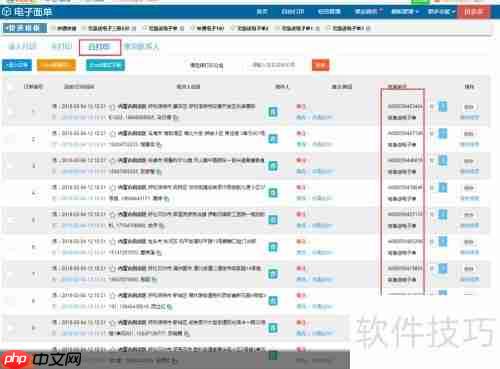Switch to the 已打印 tab
This screenshot has height=369, width=500.
tap(99, 47)
